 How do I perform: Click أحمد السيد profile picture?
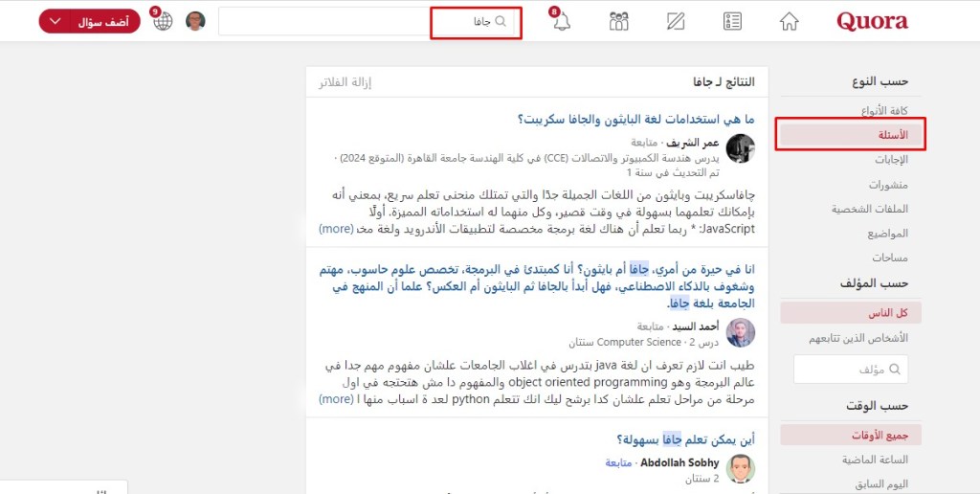pos(741,332)
